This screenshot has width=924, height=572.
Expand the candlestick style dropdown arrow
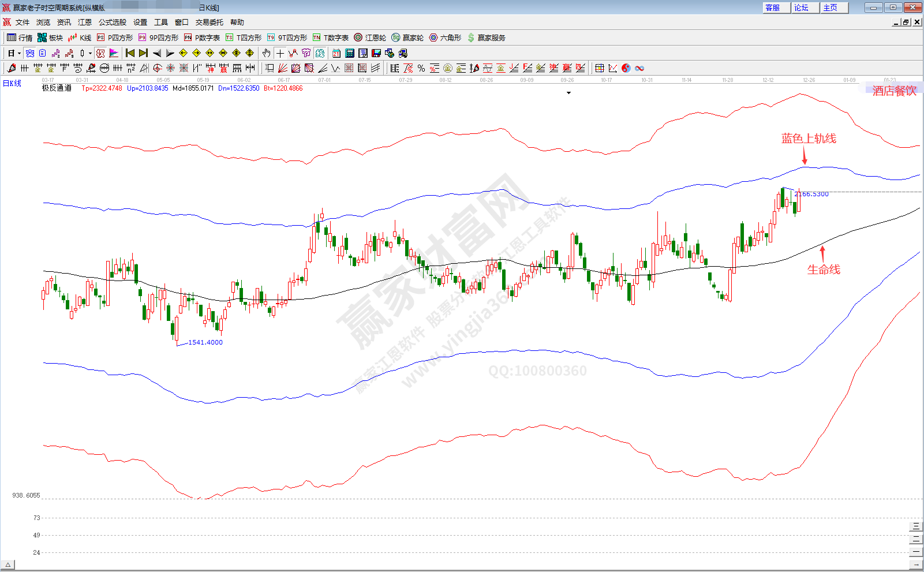[x=90, y=53]
